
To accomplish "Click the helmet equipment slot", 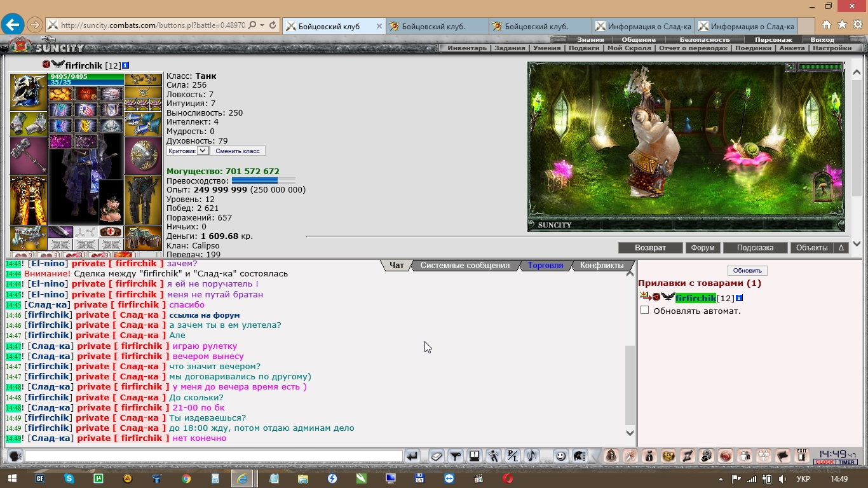I will [x=28, y=92].
